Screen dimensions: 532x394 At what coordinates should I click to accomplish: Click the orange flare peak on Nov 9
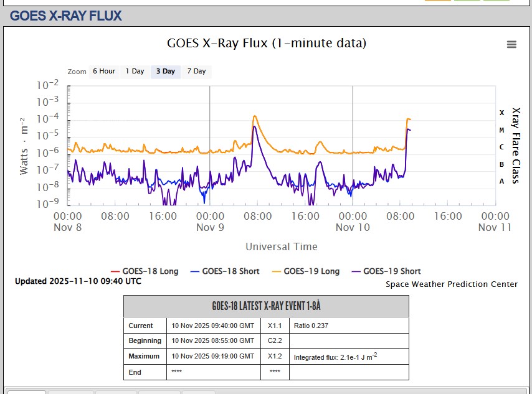[254, 116]
